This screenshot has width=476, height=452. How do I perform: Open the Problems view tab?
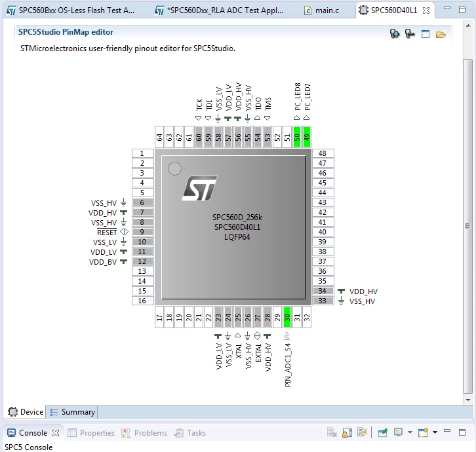[x=144, y=432]
